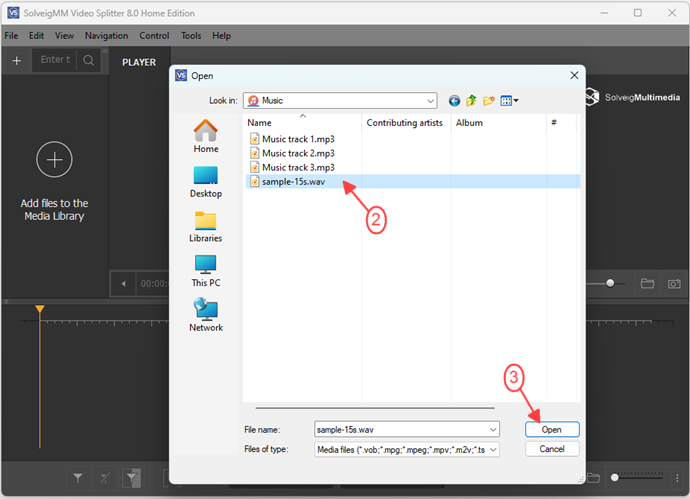The height and width of the screenshot is (499, 690).
Task: Open Libraries in the dialog sidebar
Action: click(x=206, y=227)
